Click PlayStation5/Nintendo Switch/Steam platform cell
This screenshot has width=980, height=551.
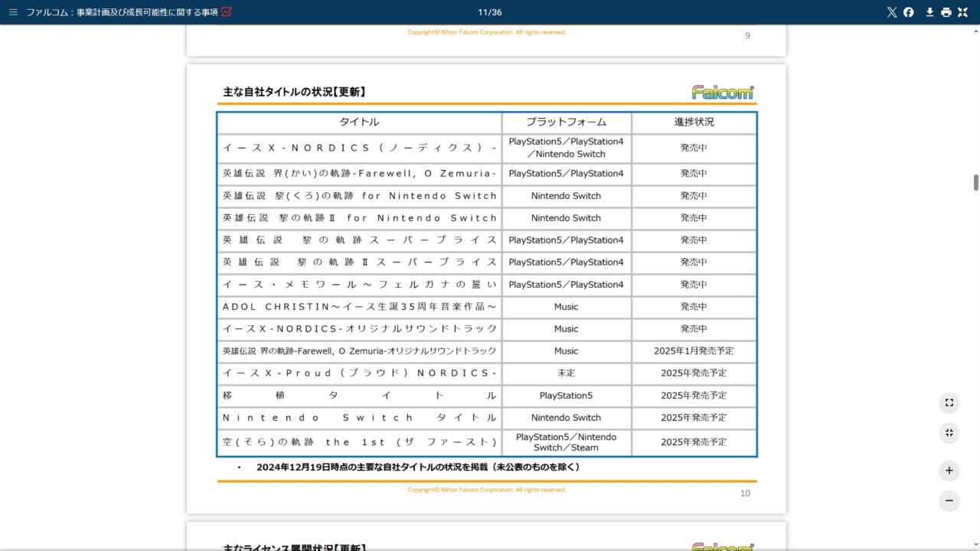pos(567,442)
